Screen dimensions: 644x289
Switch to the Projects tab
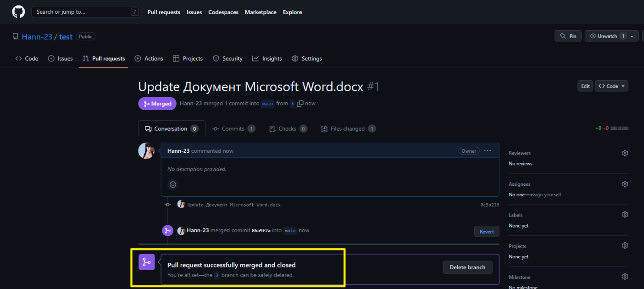(188, 59)
